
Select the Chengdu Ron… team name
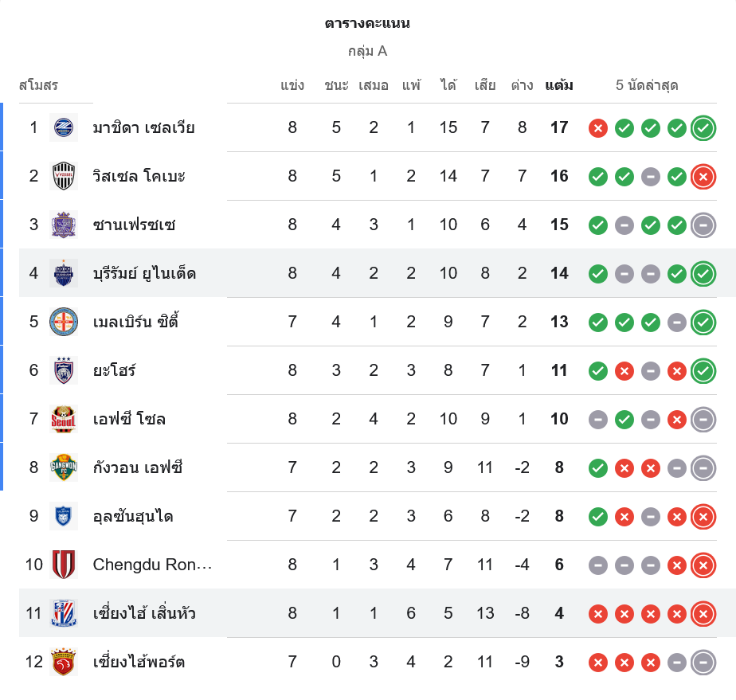(153, 565)
